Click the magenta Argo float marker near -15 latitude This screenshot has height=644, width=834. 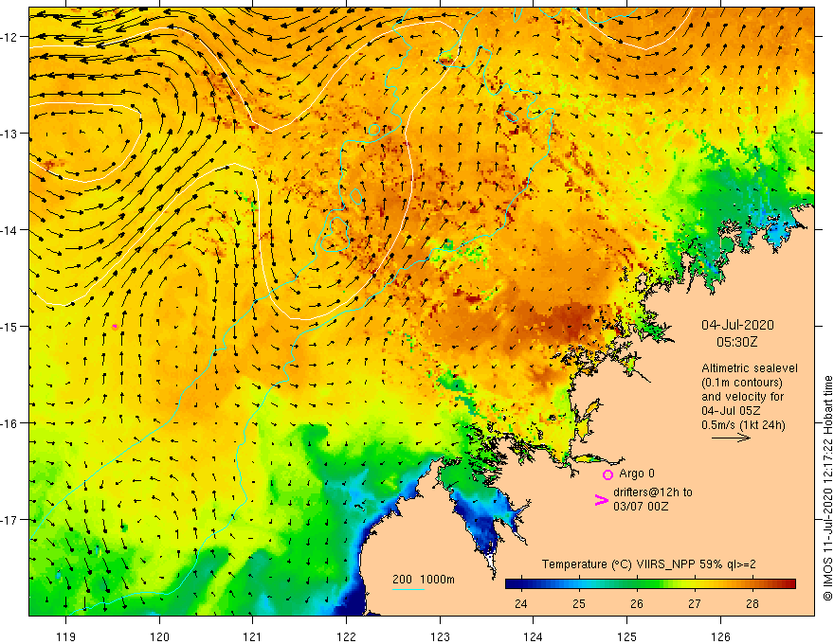point(115,327)
